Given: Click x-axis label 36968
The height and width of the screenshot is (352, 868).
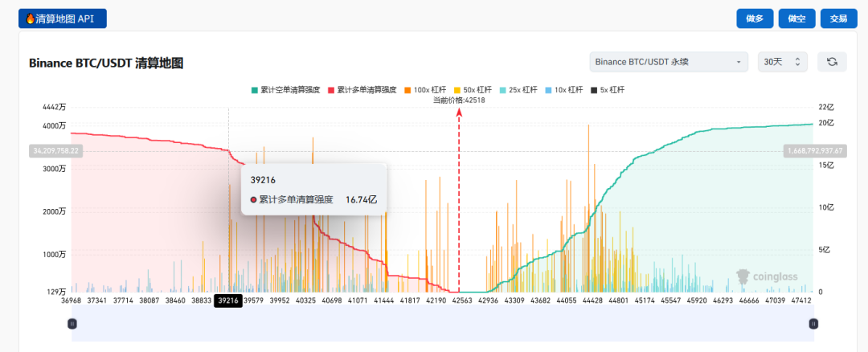Looking at the screenshot, I should pyautogui.click(x=72, y=301).
